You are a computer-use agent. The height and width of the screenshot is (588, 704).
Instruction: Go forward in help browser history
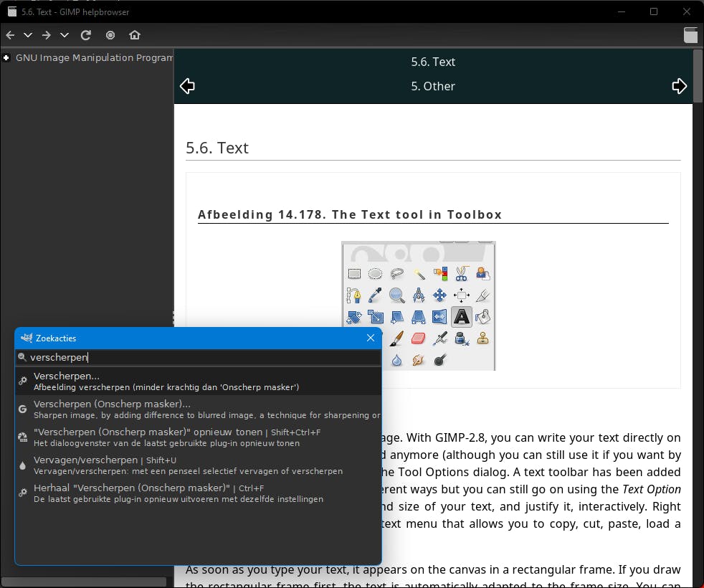pyautogui.click(x=47, y=35)
